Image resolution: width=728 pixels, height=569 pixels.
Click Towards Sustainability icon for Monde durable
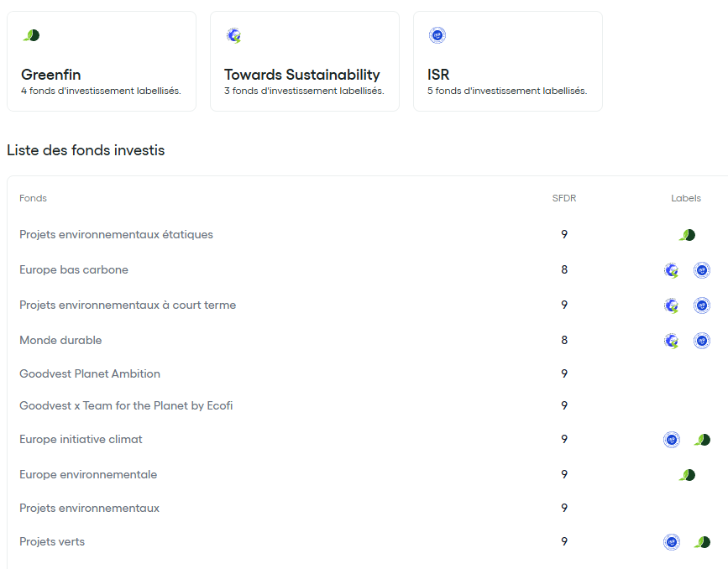coord(672,341)
